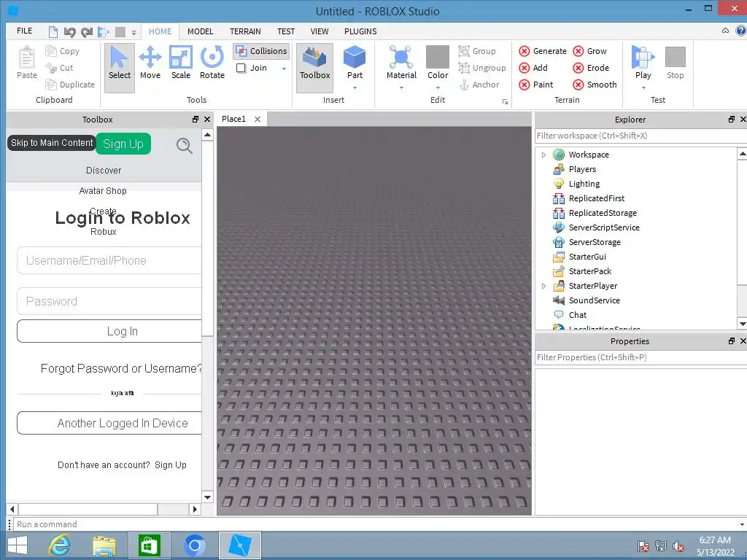Switch to the TEST ribbon tab

pyautogui.click(x=286, y=31)
